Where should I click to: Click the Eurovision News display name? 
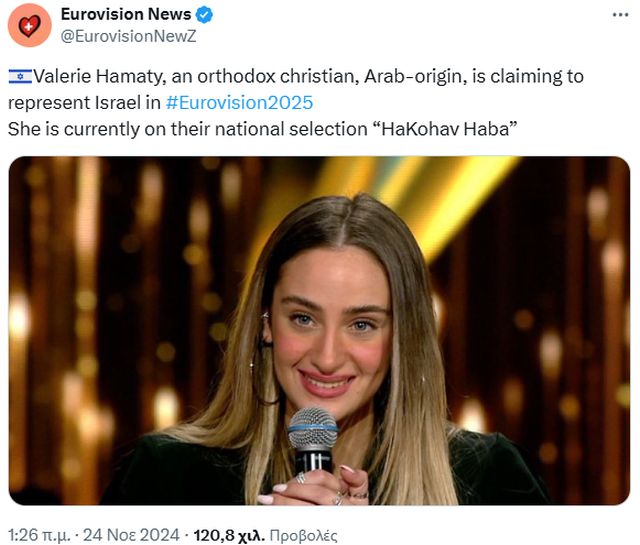(126, 14)
